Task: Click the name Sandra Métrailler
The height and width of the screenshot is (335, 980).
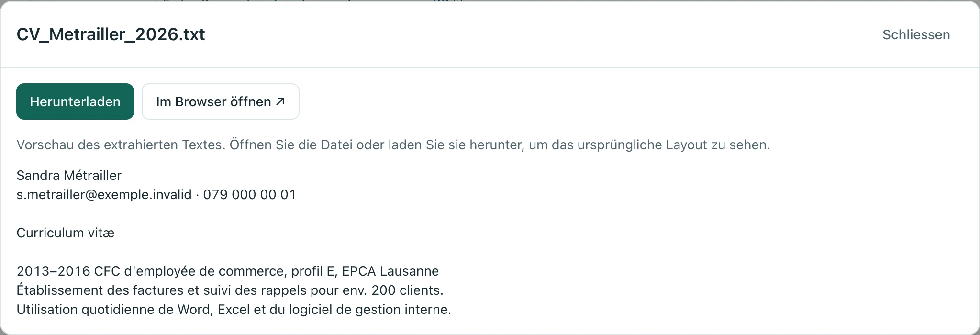Action: pos(69,175)
